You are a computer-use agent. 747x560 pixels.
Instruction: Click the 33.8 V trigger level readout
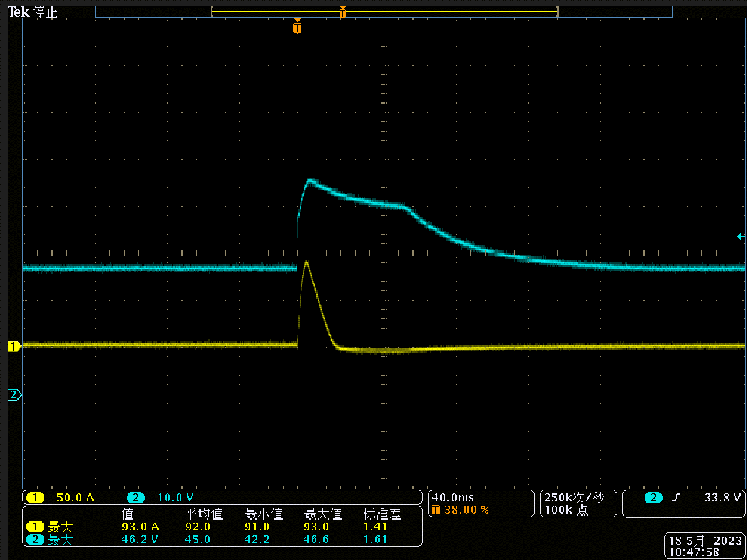coord(722,498)
